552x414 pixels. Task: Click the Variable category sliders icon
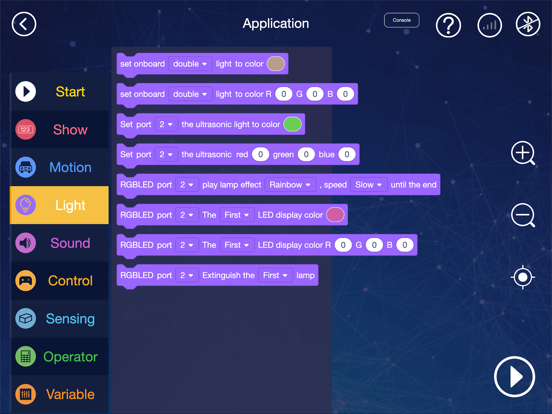[25, 394]
